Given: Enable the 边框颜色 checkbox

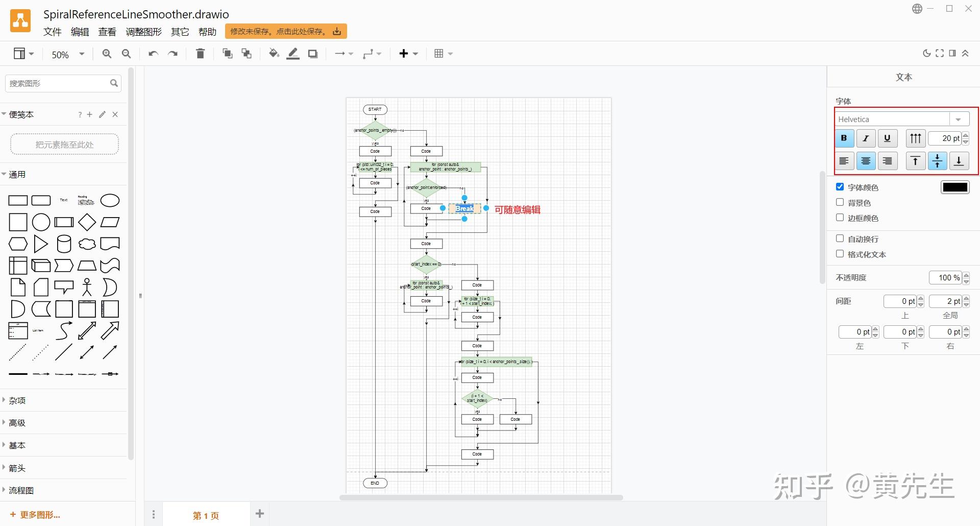Looking at the screenshot, I should (x=840, y=218).
